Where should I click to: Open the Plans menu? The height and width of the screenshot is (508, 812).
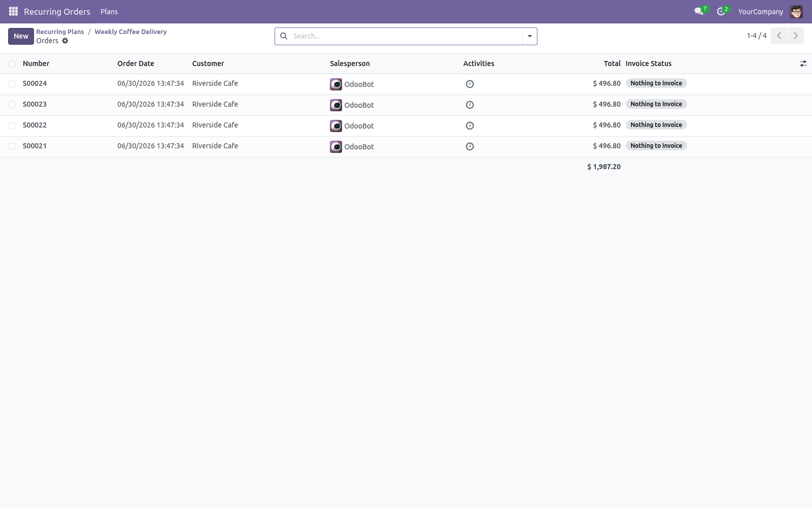[x=109, y=11]
